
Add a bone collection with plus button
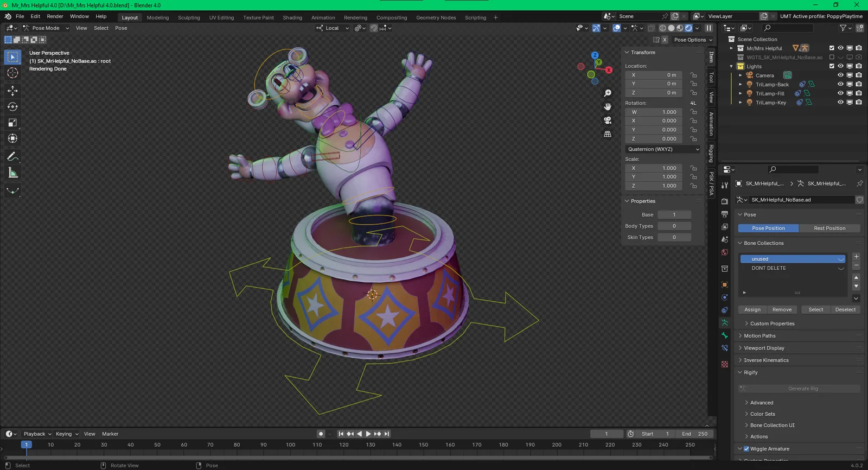point(856,257)
